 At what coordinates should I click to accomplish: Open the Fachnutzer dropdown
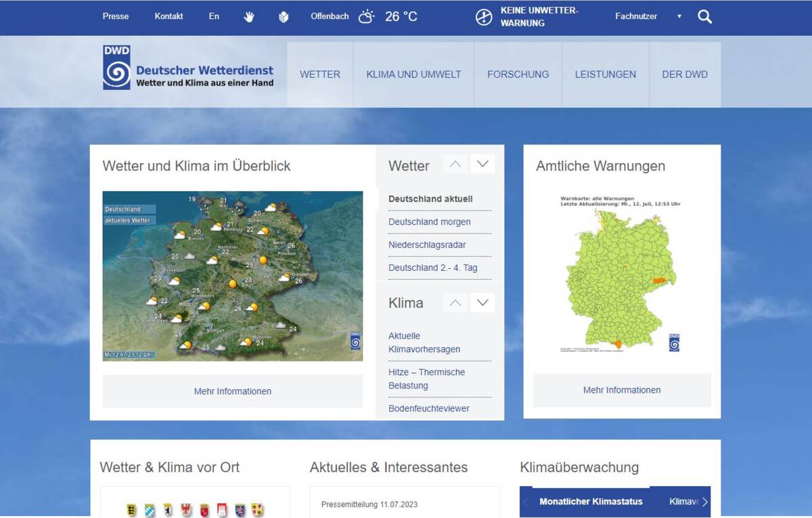tap(648, 16)
